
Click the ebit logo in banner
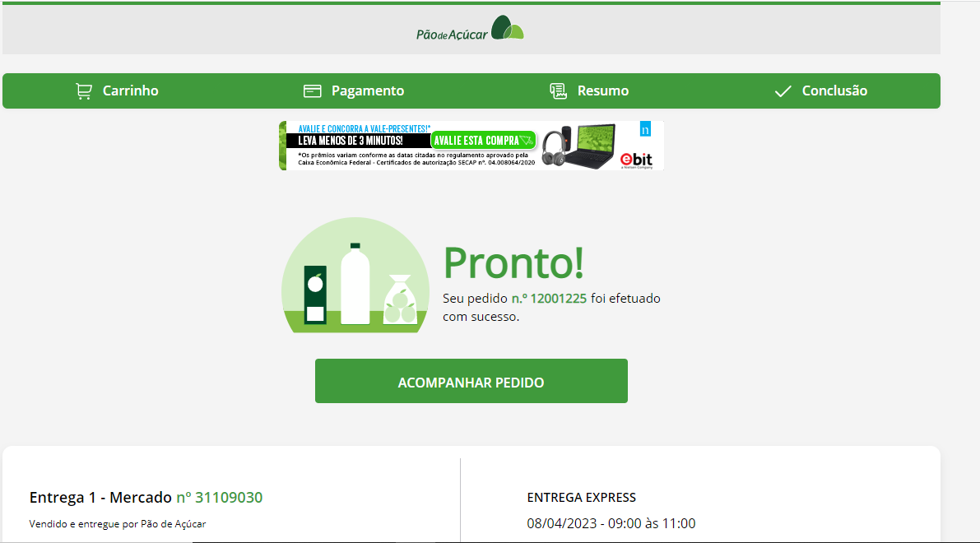click(636, 160)
